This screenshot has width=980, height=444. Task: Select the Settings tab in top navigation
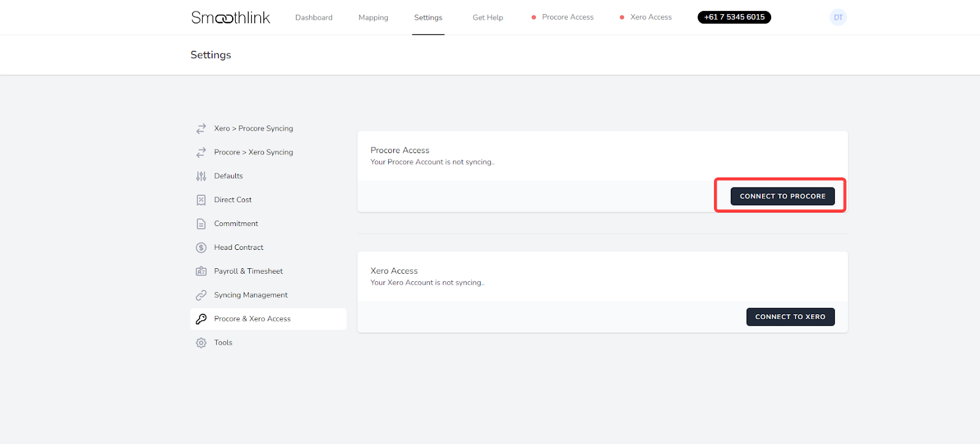click(x=428, y=17)
